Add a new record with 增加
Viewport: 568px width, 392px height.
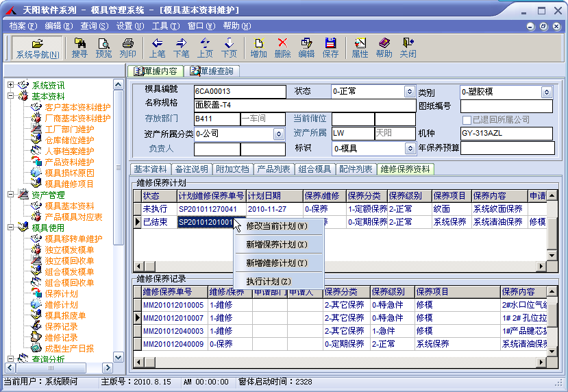click(x=258, y=47)
